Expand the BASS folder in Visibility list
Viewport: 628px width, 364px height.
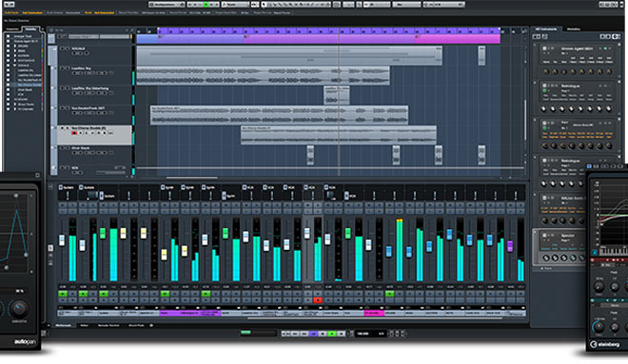click(15, 50)
